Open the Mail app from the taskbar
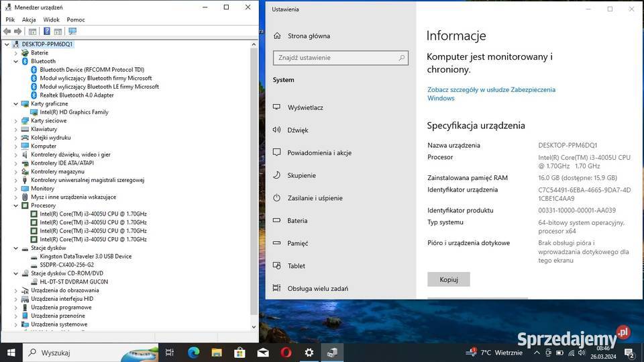 pos(263,353)
